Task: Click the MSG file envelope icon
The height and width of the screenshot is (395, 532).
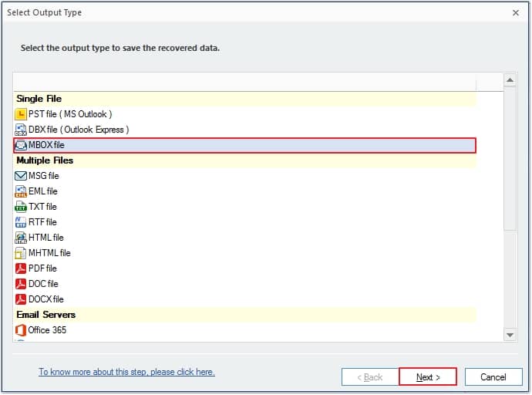Action: click(21, 176)
